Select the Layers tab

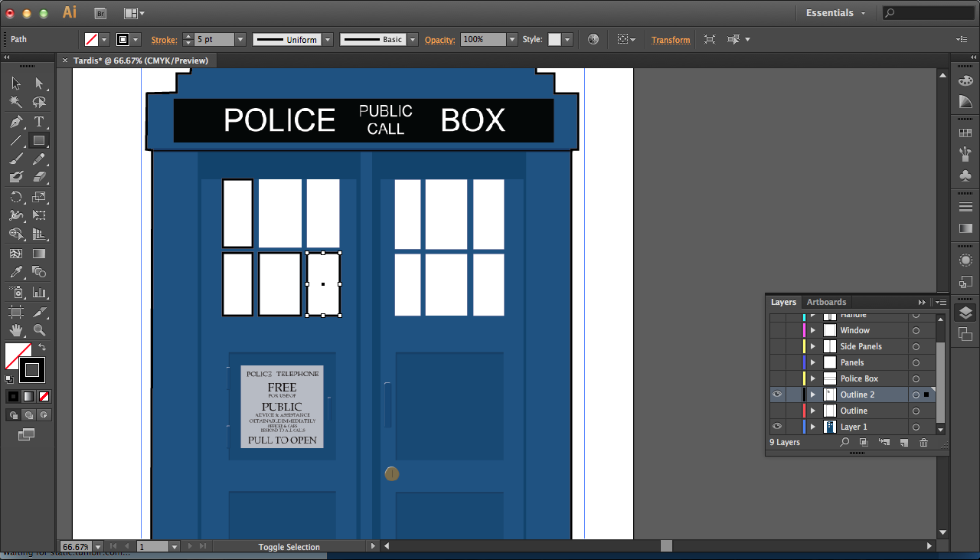783,302
